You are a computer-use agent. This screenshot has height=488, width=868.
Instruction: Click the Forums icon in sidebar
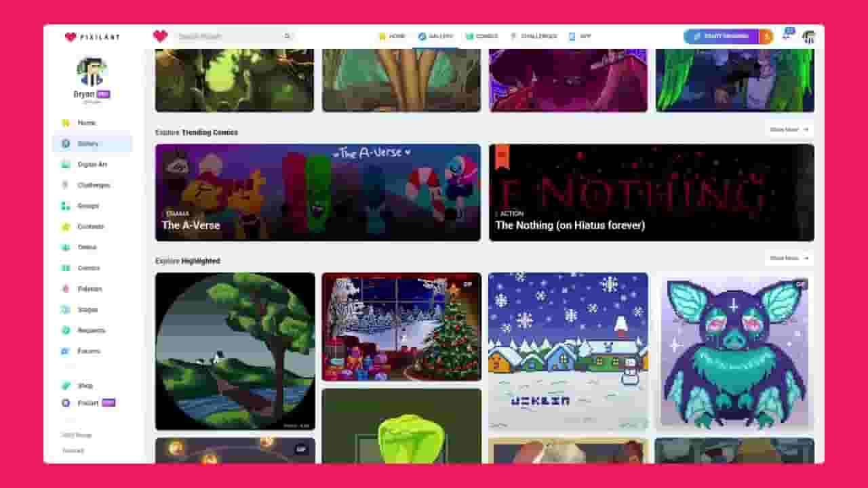click(66, 351)
